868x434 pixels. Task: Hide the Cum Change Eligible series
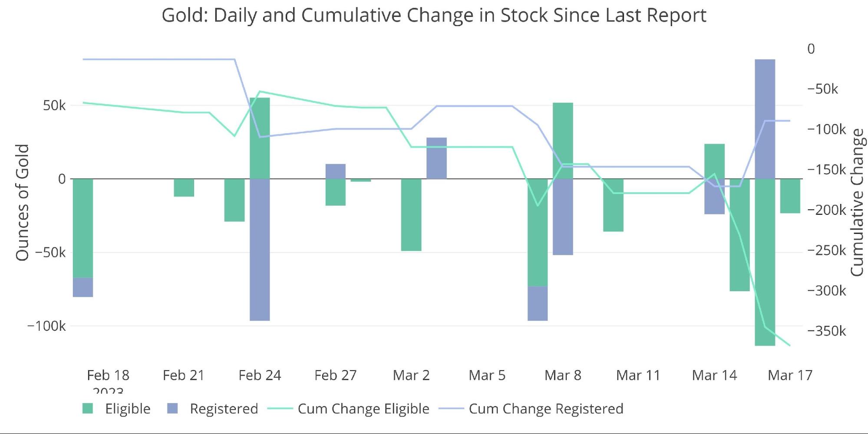(363, 409)
